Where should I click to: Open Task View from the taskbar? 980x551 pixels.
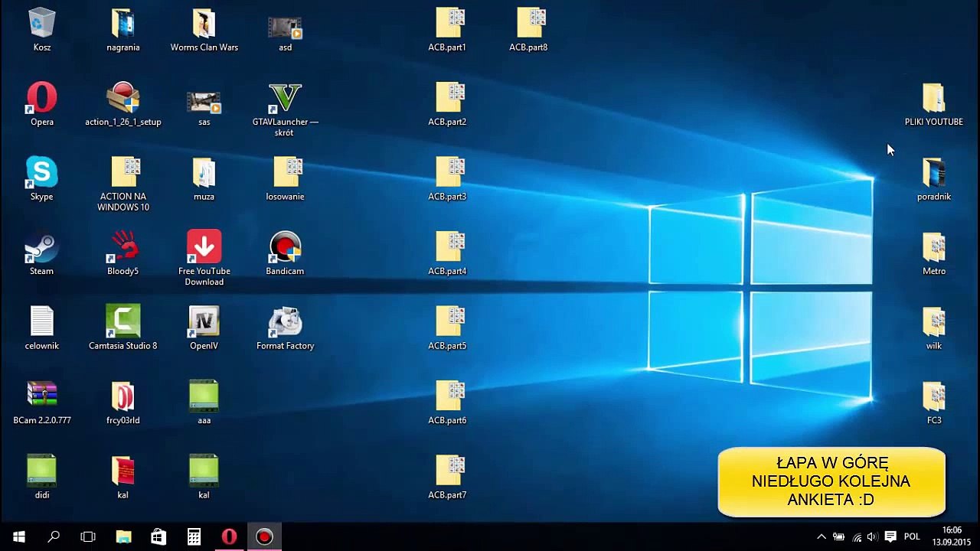pyautogui.click(x=88, y=537)
